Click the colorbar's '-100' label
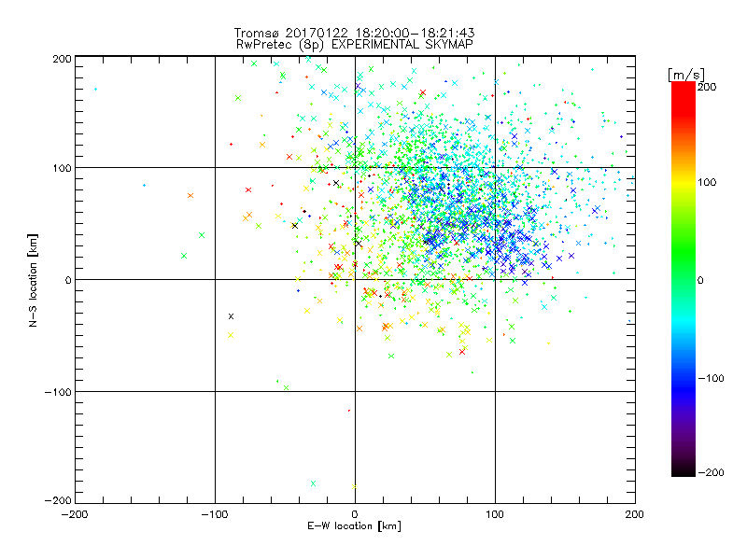 711,378
